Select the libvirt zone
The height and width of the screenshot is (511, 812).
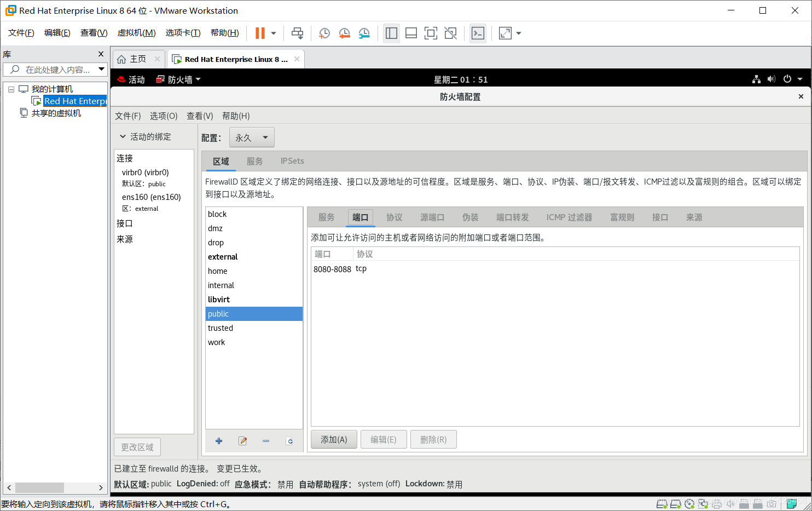(x=254, y=300)
